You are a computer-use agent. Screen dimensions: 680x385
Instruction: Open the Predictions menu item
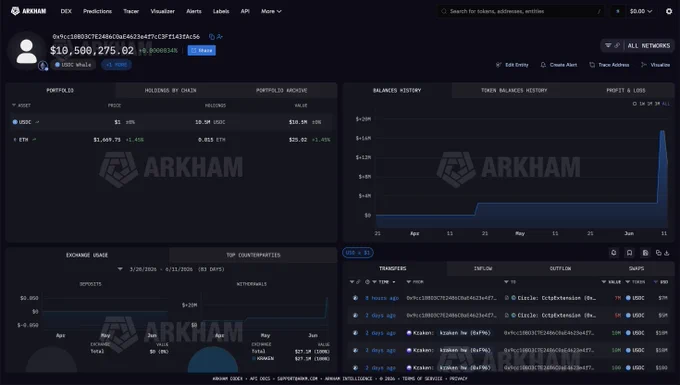tap(98, 11)
